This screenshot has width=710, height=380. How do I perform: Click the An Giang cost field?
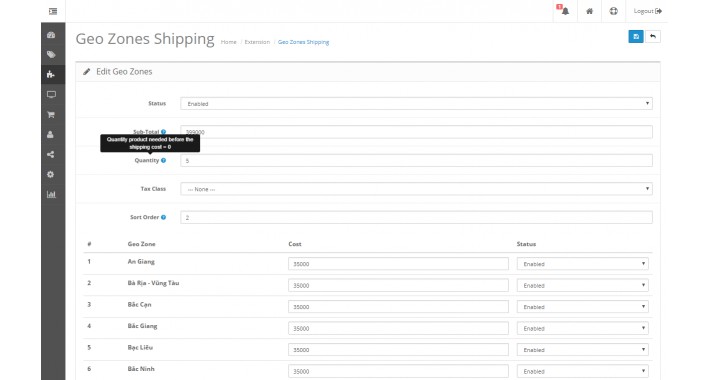(398, 264)
